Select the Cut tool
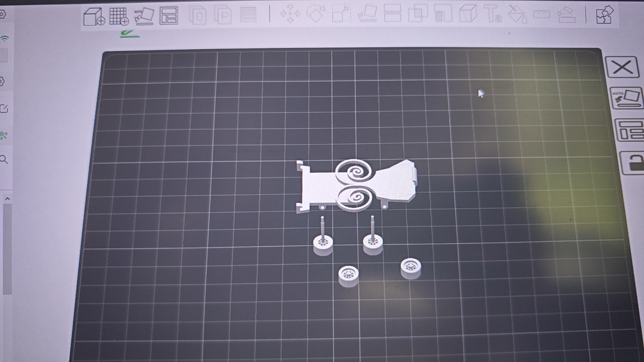 [392, 13]
